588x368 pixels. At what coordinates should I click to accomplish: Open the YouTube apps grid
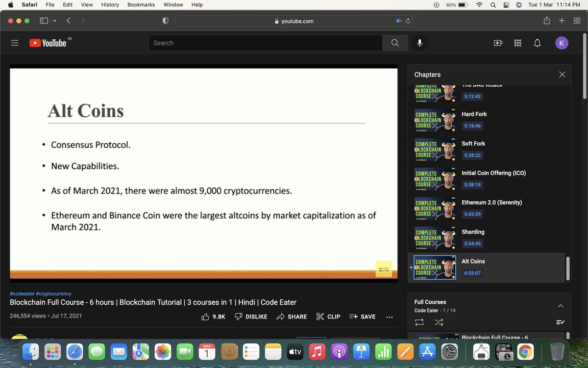[x=517, y=43]
